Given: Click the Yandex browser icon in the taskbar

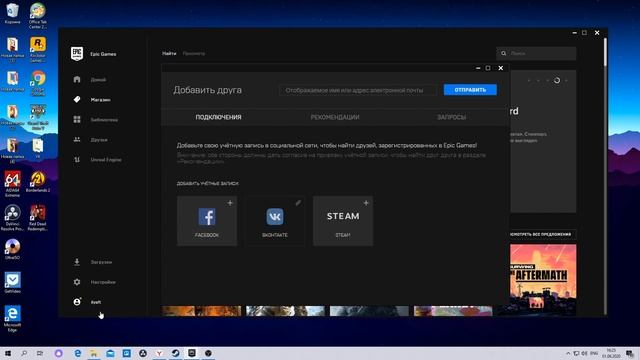Looking at the screenshot, I should click(x=159, y=353).
